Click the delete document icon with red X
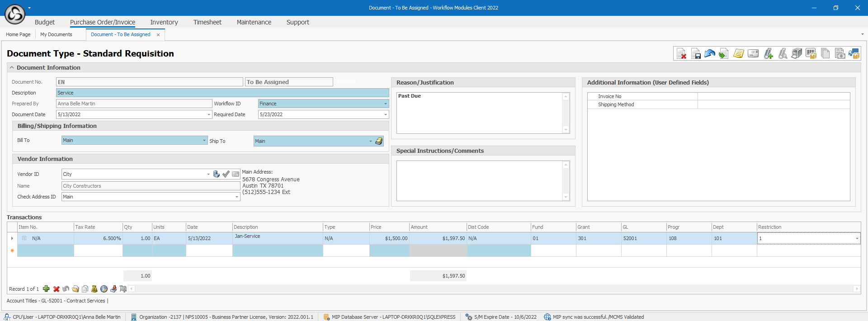 tap(681, 54)
